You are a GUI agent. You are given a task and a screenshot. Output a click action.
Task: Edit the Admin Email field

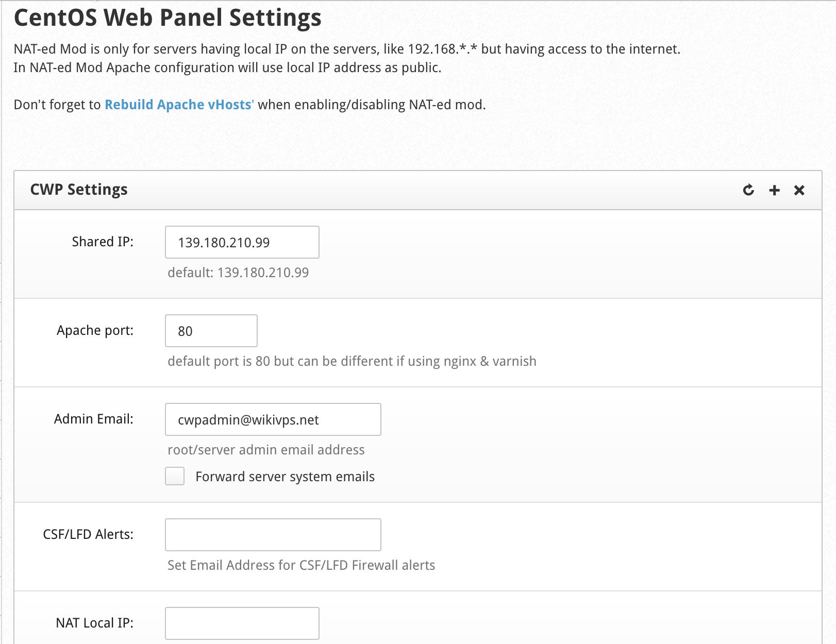[273, 419]
